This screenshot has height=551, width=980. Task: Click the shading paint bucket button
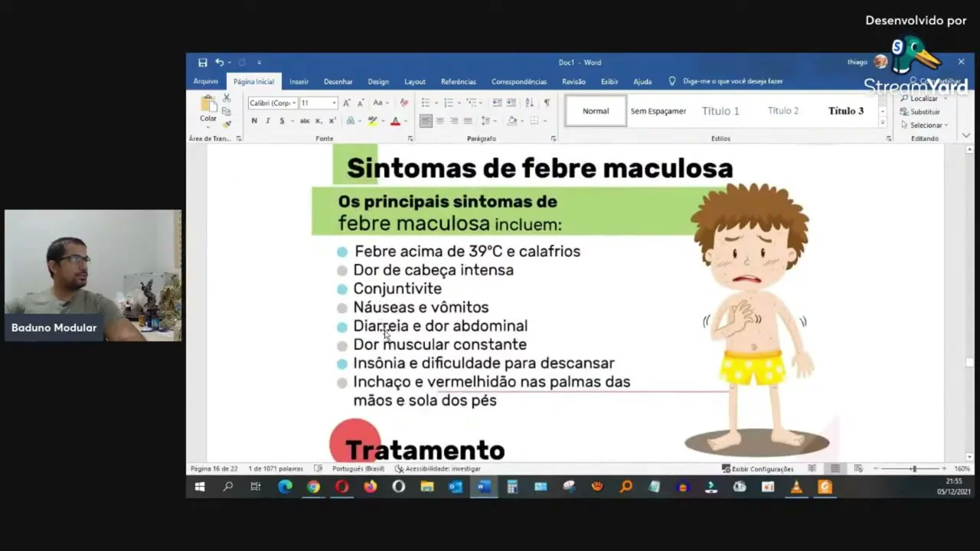pyautogui.click(x=511, y=121)
